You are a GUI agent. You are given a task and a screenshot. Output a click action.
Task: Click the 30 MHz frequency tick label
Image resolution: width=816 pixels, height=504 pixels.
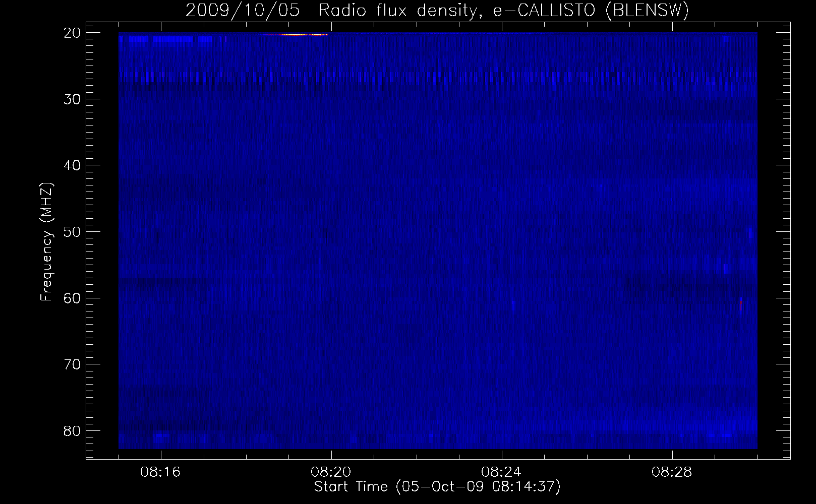tap(73, 99)
